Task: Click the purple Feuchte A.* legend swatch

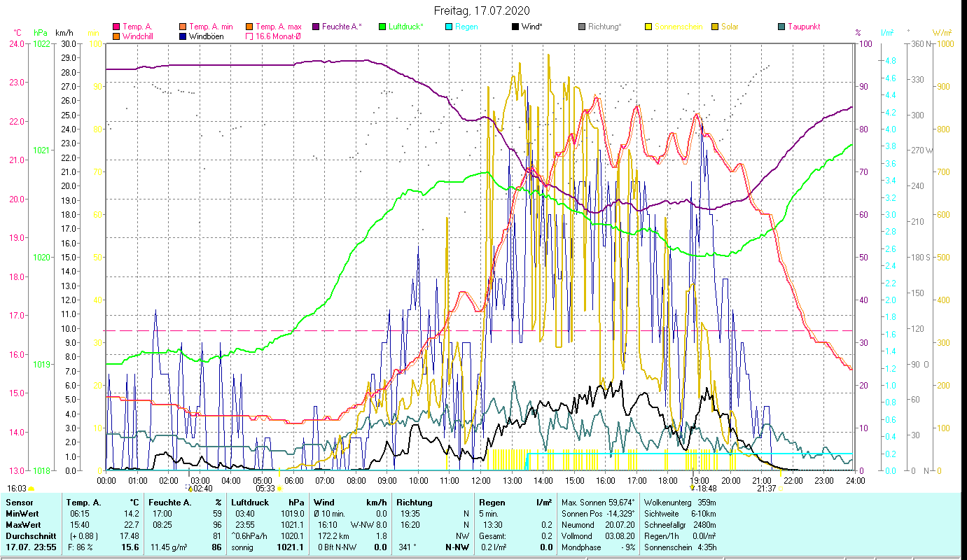Action: pyautogui.click(x=315, y=27)
